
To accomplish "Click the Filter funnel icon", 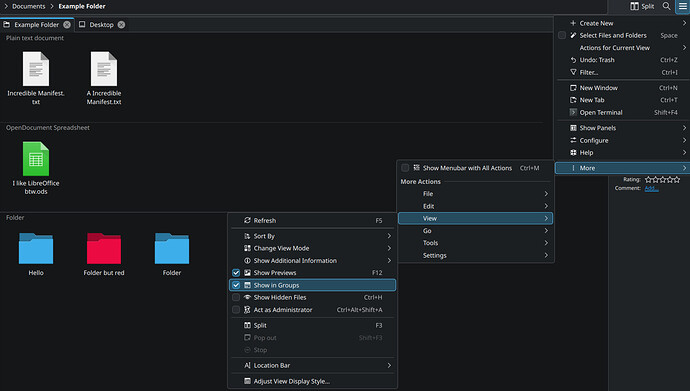I will click(x=573, y=72).
